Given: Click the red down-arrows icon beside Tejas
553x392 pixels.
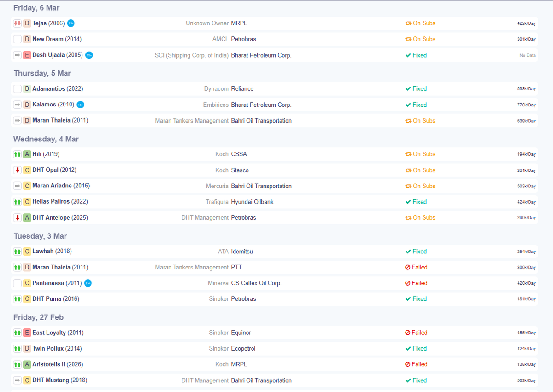Looking at the screenshot, I should (18, 23).
